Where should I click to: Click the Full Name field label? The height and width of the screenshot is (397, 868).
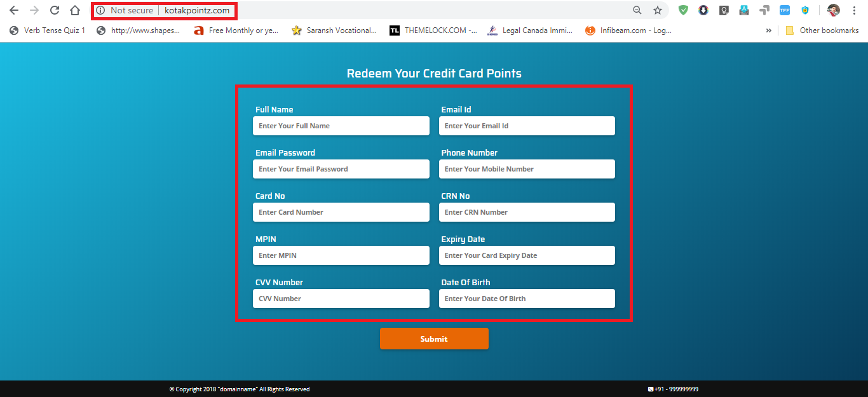275,109
